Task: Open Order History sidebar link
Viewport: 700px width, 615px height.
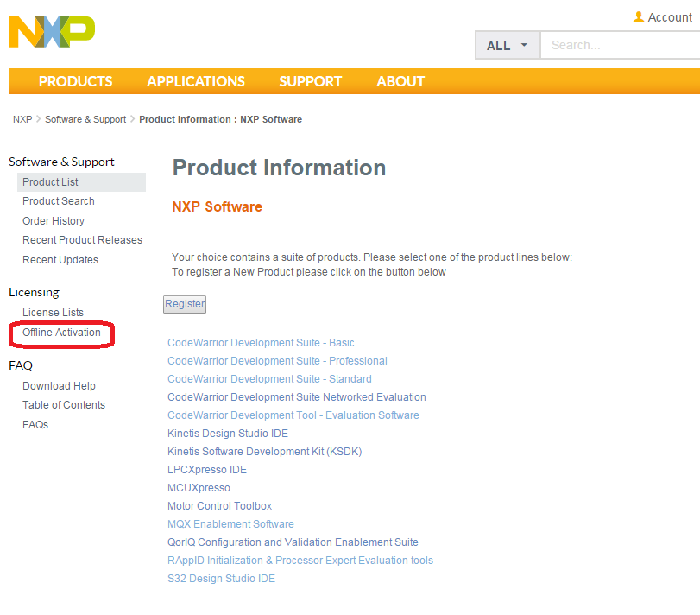Action: pyautogui.click(x=54, y=221)
